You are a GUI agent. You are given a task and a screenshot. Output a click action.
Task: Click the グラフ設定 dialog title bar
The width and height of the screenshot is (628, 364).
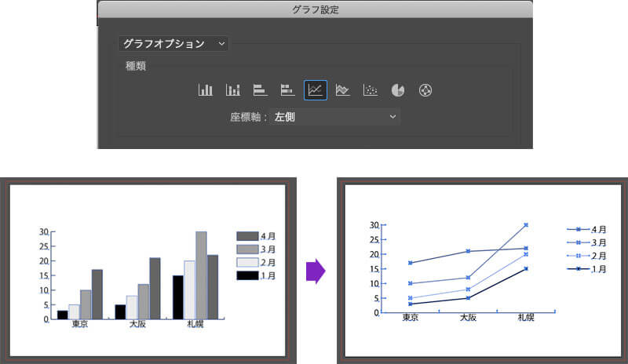click(x=316, y=9)
